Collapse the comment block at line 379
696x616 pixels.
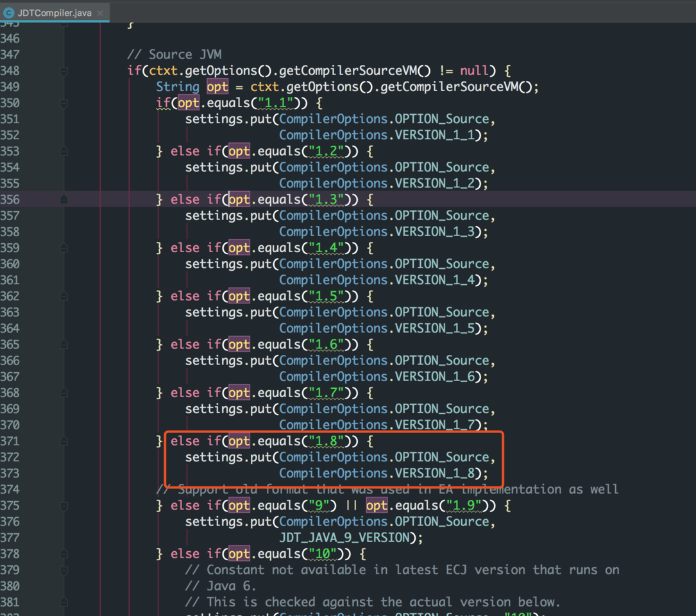(64, 570)
